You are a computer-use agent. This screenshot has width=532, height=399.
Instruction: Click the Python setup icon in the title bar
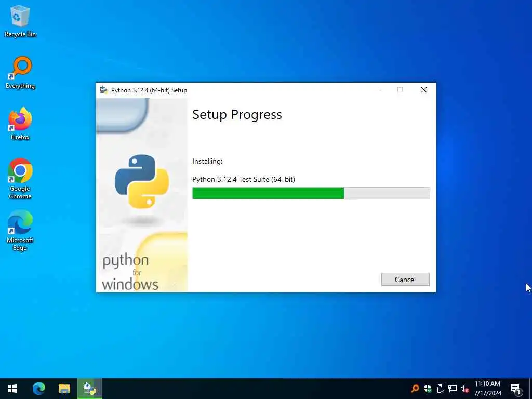click(x=104, y=90)
